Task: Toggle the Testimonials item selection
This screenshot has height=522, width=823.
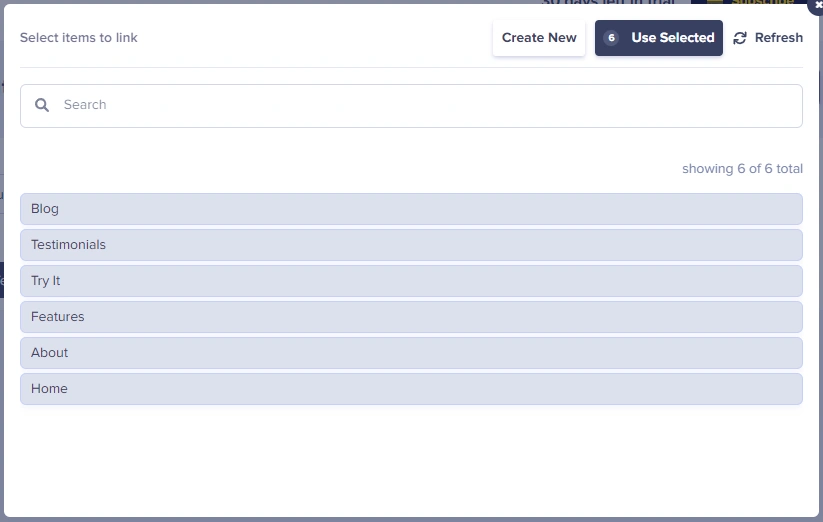Action: point(411,245)
